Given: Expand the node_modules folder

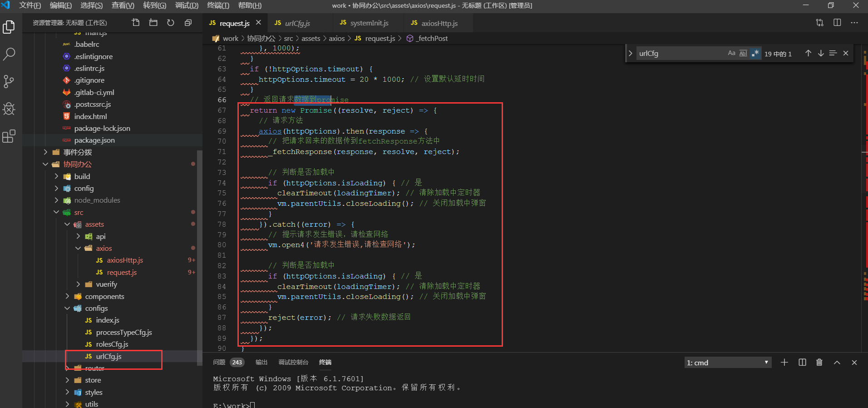Looking at the screenshot, I should click(56, 200).
